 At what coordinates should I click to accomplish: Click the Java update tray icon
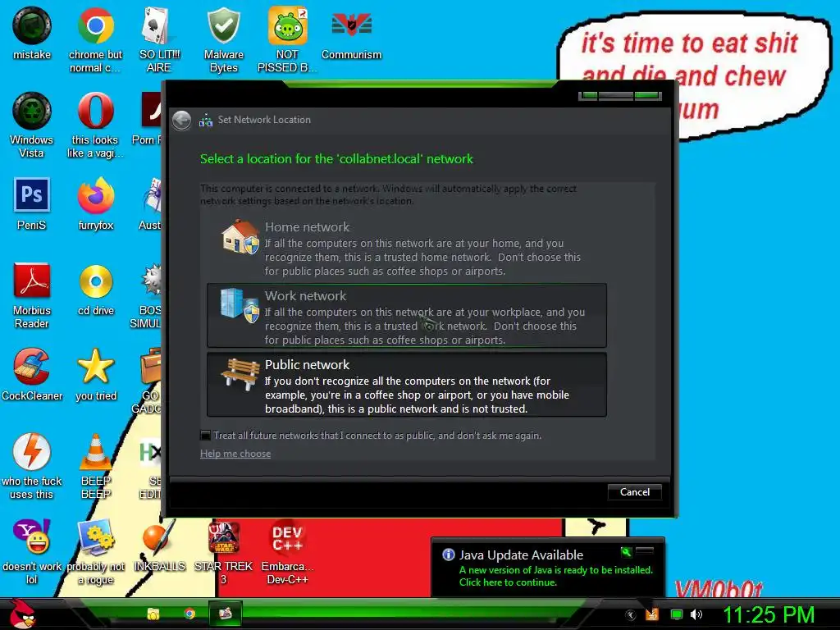pos(651,614)
